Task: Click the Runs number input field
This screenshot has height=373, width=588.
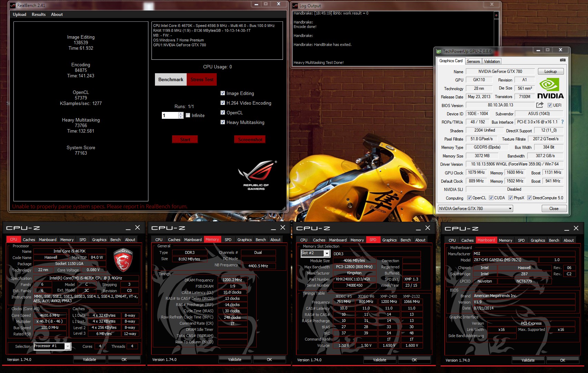Action: point(170,115)
